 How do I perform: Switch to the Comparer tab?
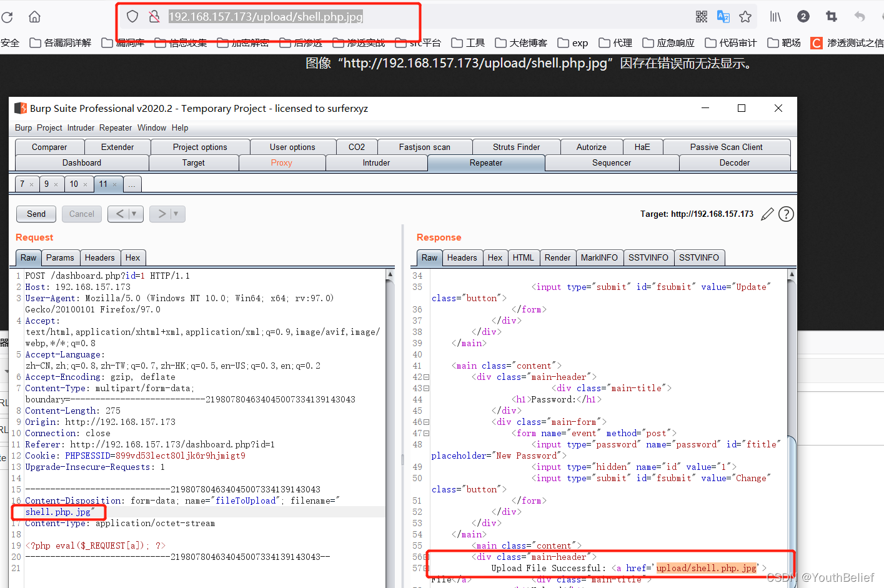tap(49, 147)
